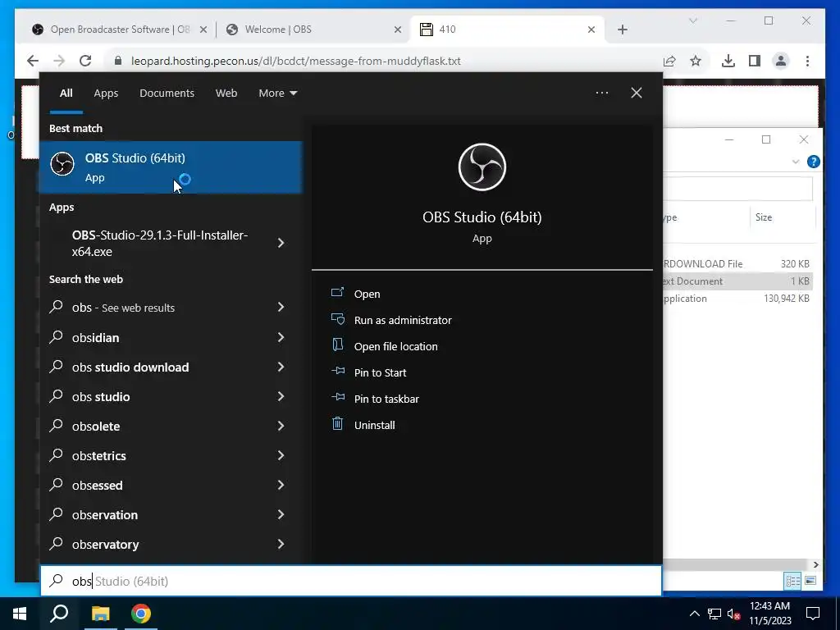The image size is (840, 630).
Task: Select the Documents search filter tab
Action: point(167,94)
